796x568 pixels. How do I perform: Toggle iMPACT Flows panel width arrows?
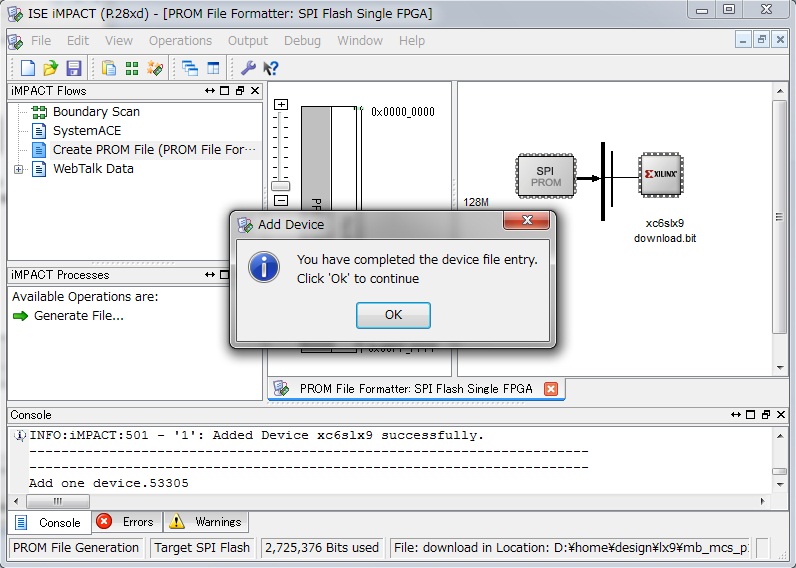[210, 91]
